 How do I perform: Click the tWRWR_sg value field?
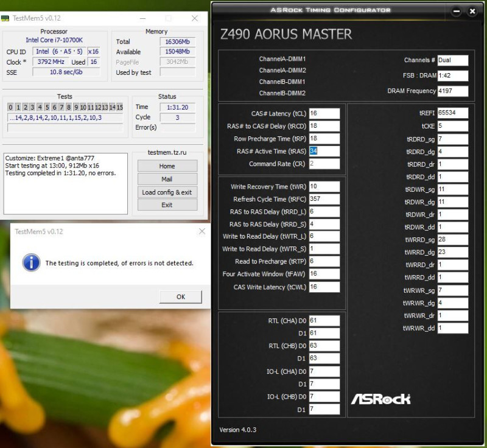coord(453,290)
